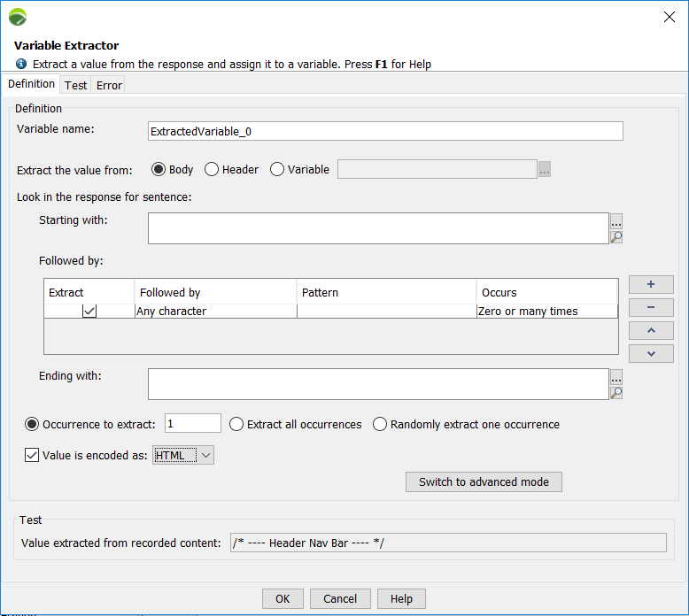Add a Followed by row with plus button
This screenshot has width=689, height=616.
coord(651,284)
